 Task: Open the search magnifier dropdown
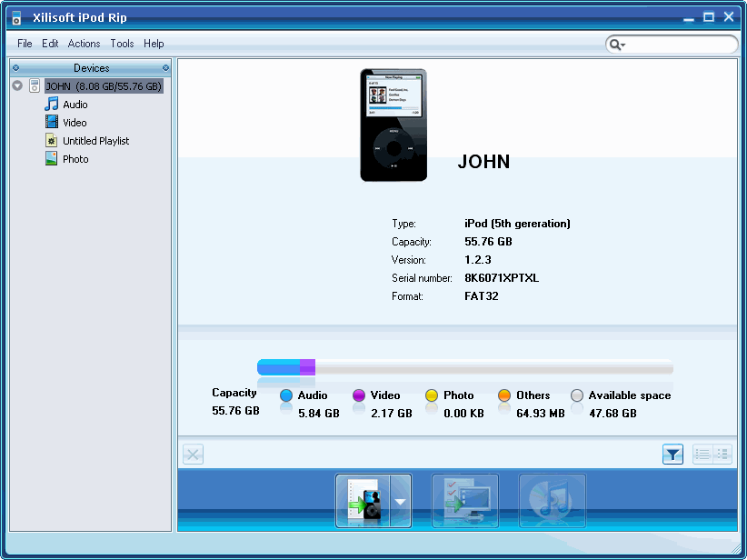pyautogui.click(x=617, y=45)
